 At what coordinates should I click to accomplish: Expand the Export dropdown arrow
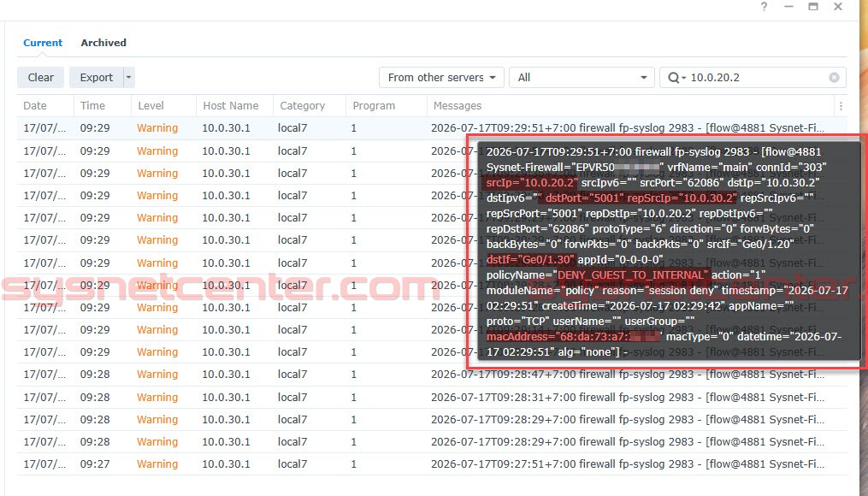coord(128,78)
